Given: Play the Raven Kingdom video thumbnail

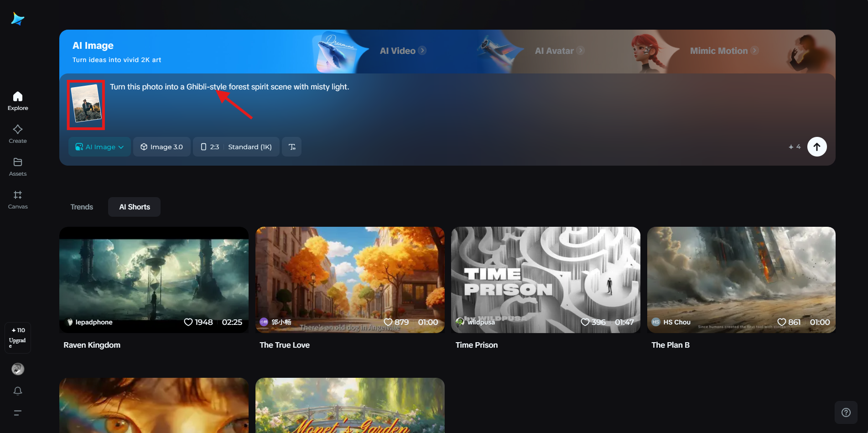Looking at the screenshot, I should tap(154, 280).
